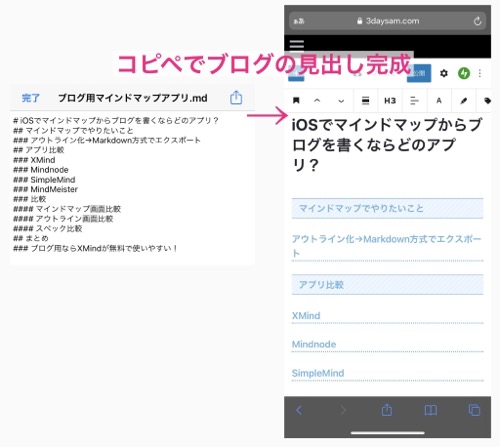
Task: Move the block down with the down chevron
Action: tap(341, 101)
